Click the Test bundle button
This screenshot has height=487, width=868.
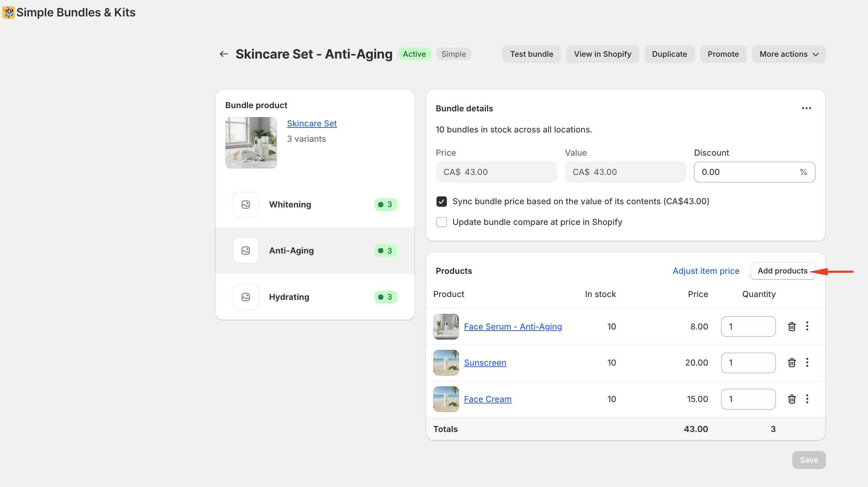pyautogui.click(x=531, y=54)
